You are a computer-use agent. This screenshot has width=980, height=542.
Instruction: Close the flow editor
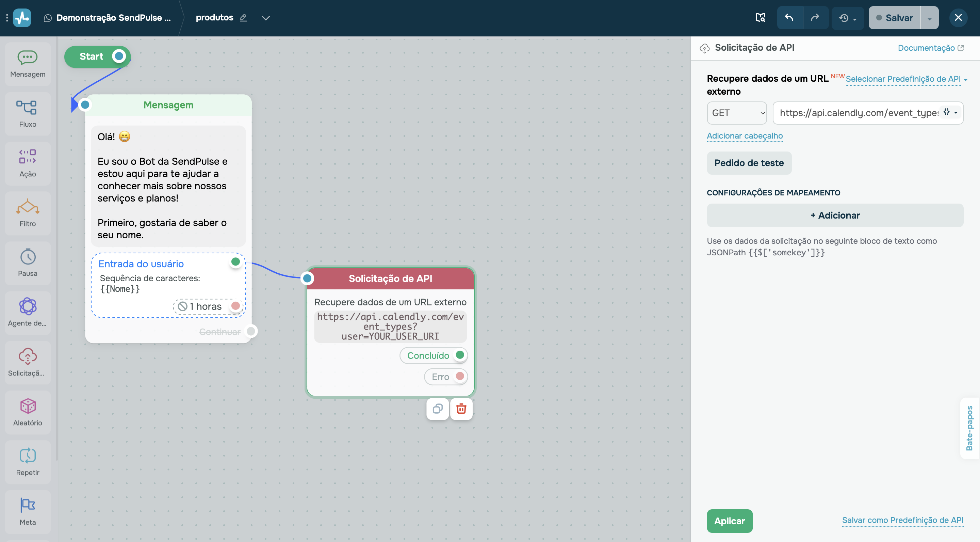(958, 17)
